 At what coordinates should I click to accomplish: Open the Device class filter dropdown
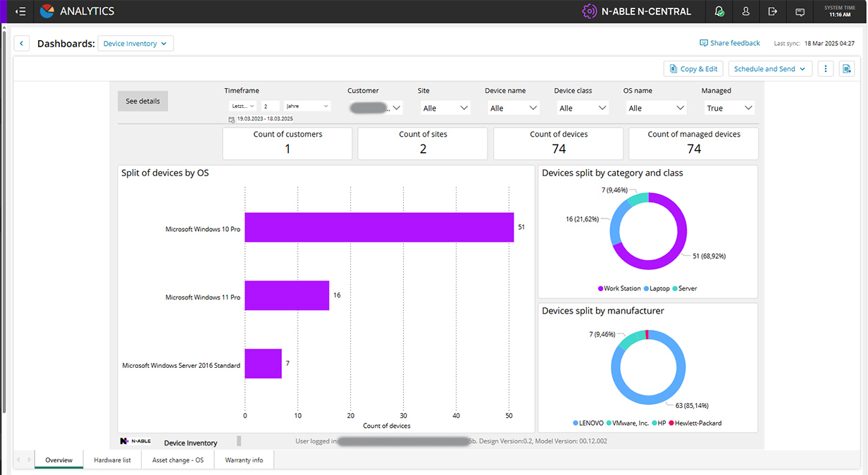pyautogui.click(x=582, y=108)
